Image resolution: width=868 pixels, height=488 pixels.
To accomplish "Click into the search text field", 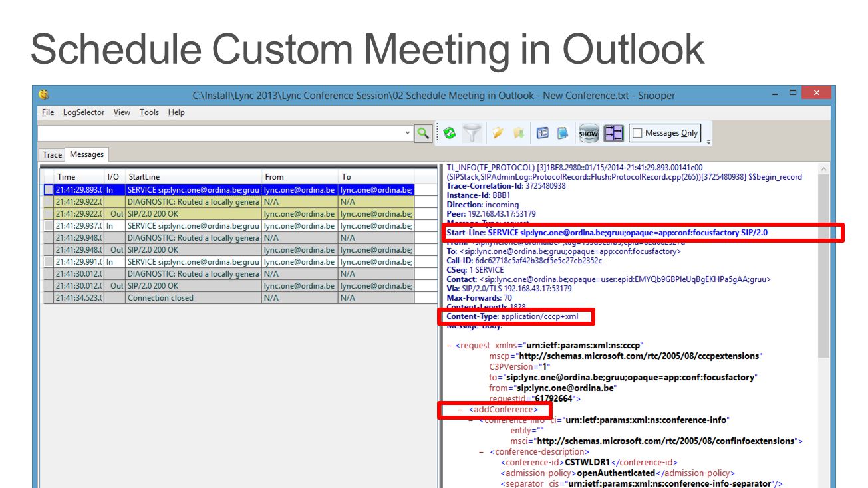I will pyautogui.click(x=221, y=134).
